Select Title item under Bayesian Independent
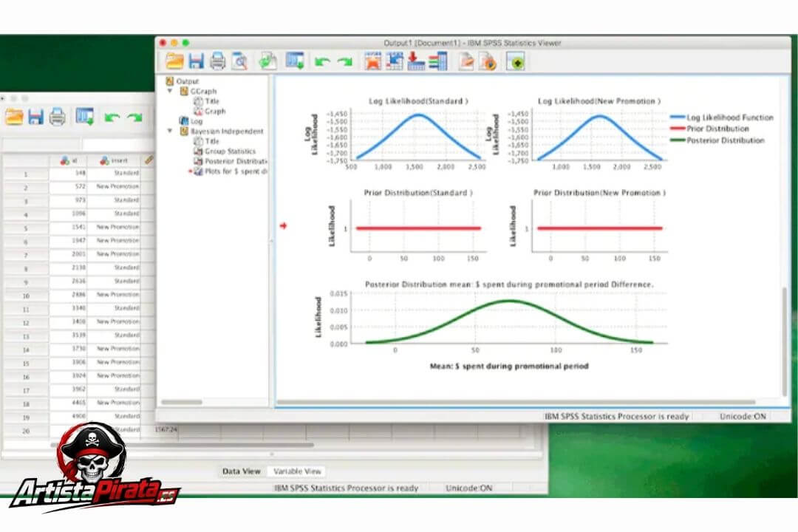The height and width of the screenshot is (532, 798). (x=212, y=141)
